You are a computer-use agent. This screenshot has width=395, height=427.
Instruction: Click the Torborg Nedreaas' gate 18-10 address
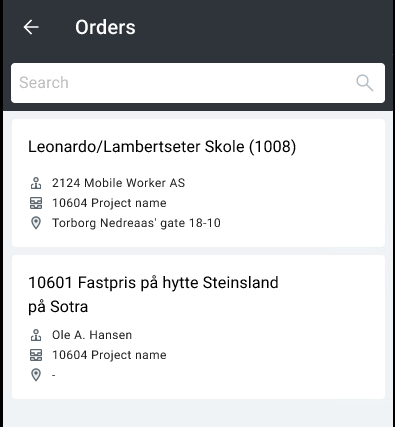pos(136,223)
